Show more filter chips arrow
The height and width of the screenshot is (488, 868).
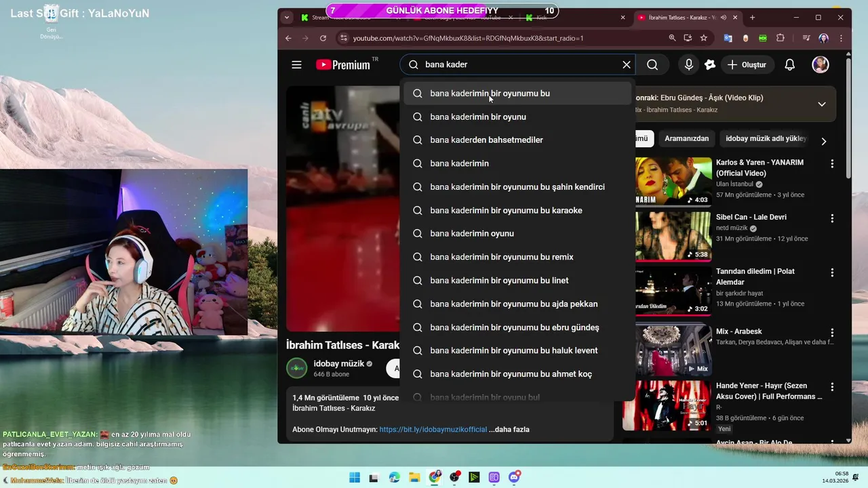tap(824, 141)
